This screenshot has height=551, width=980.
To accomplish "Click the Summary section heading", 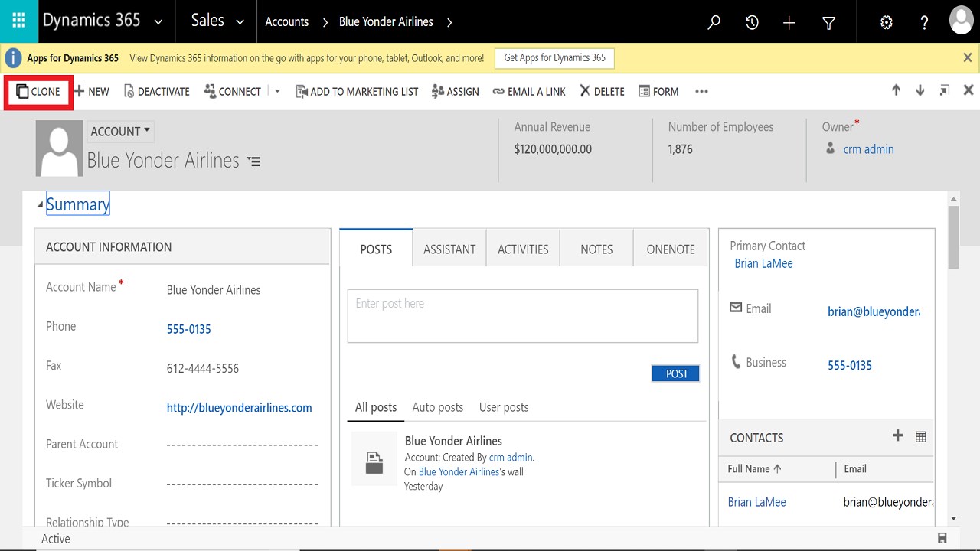I will click(x=77, y=204).
